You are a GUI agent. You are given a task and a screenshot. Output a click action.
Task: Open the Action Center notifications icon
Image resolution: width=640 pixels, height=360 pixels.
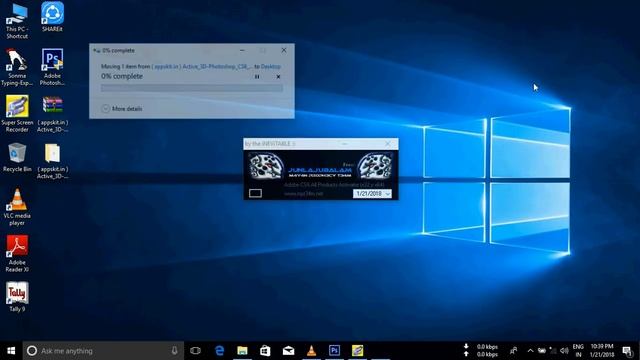coord(627,351)
